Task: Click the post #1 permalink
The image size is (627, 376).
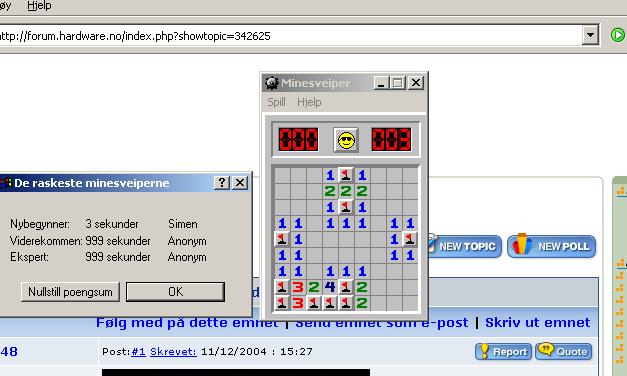Action: (138, 352)
